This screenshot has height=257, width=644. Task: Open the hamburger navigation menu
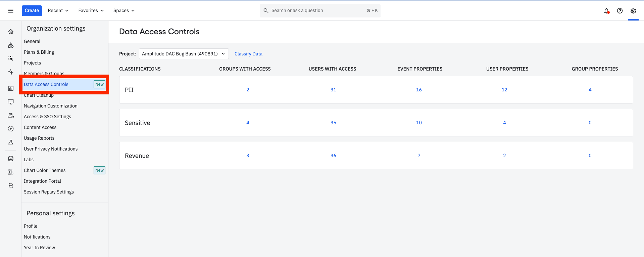coord(11,11)
